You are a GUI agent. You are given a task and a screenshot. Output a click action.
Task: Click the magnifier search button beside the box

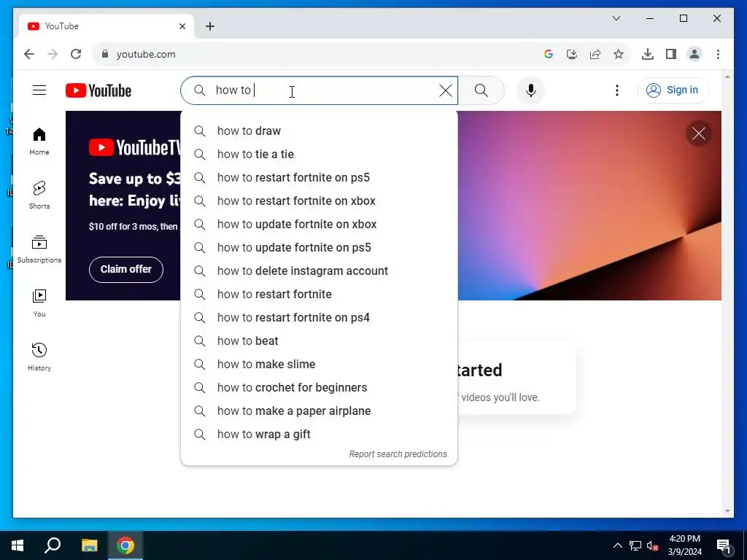click(x=481, y=90)
